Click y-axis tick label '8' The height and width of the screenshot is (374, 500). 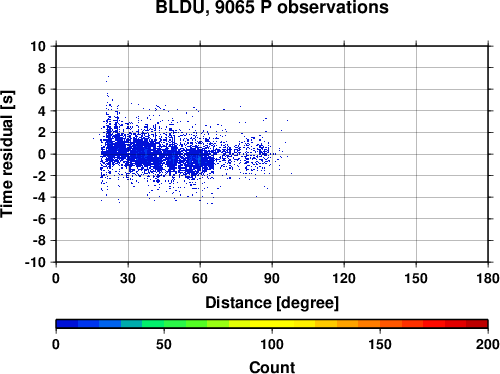42,68
